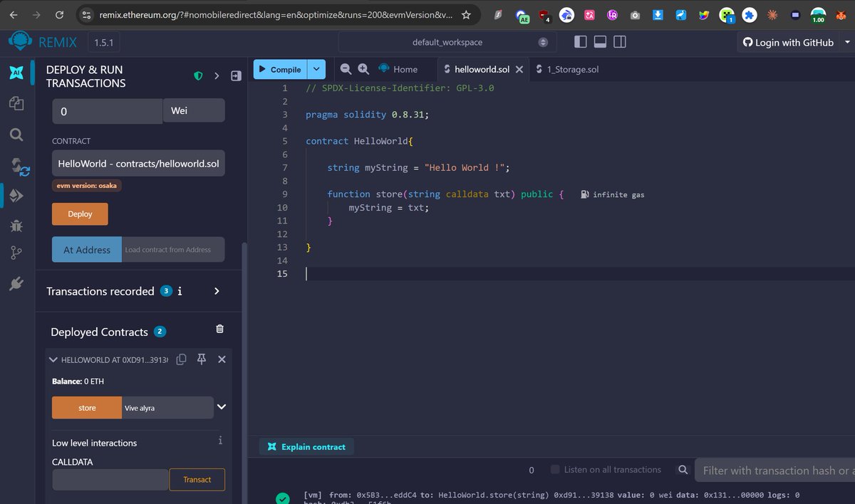The height and width of the screenshot is (504, 855).
Task: Toggle the right side panel layout
Action: point(620,42)
